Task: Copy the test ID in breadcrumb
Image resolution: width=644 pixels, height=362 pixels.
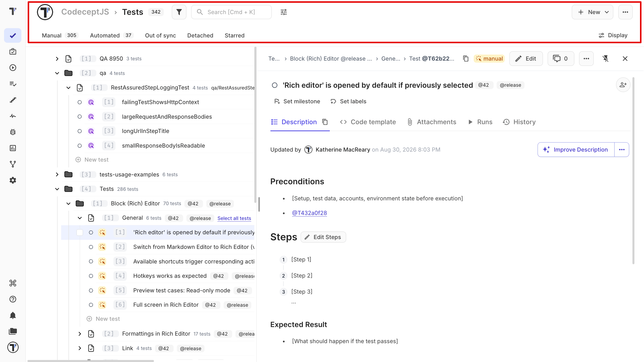Action: point(466,59)
